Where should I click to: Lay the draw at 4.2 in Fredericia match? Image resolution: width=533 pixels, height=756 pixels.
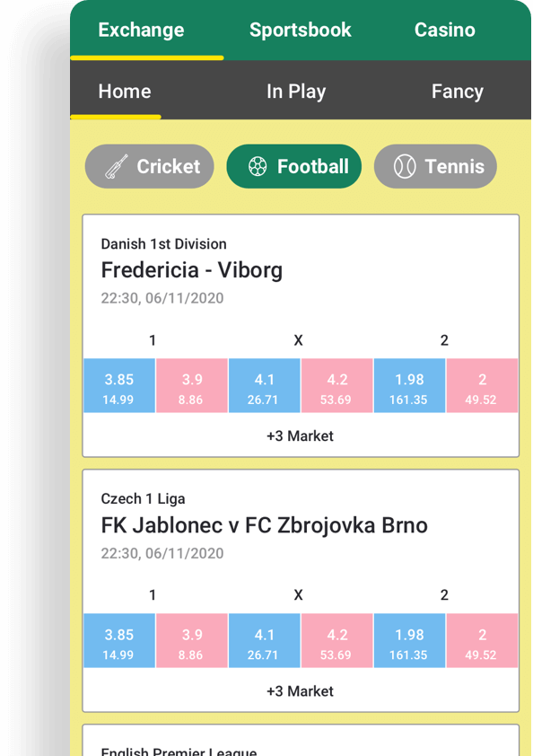[x=336, y=386]
